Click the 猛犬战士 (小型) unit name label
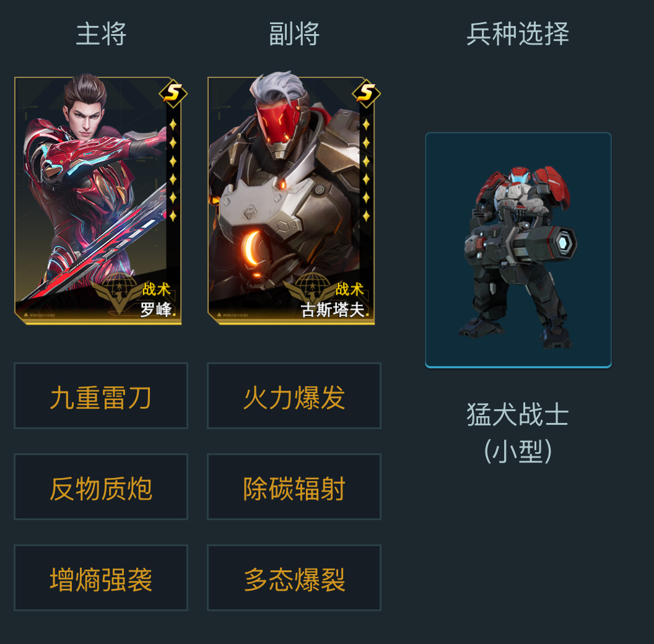Image resolution: width=654 pixels, height=644 pixels. point(518,432)
